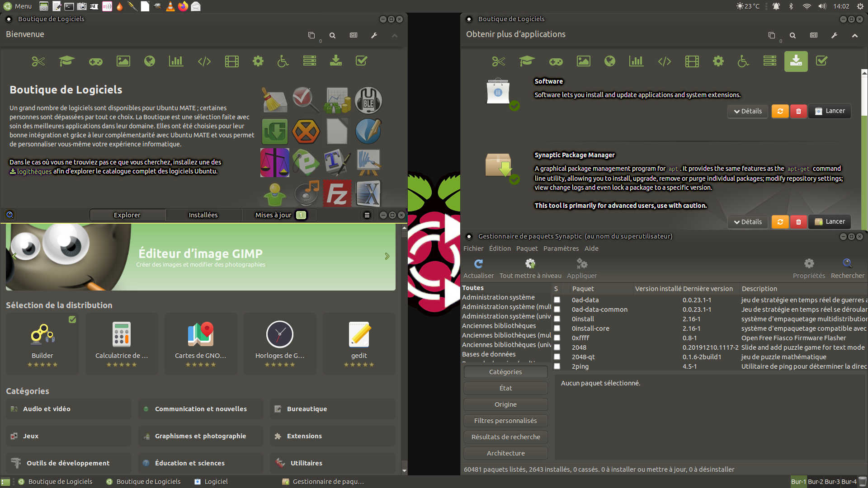Toggle the 0ad-data package checkbox
The height and width of the screenshot is (488, 868).
coord(557,300)
